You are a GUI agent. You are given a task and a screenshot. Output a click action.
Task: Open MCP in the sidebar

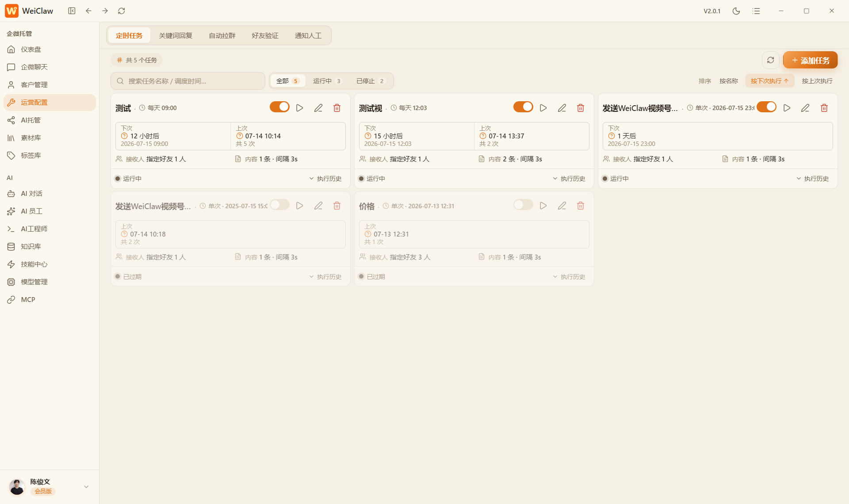coord(50,300)
